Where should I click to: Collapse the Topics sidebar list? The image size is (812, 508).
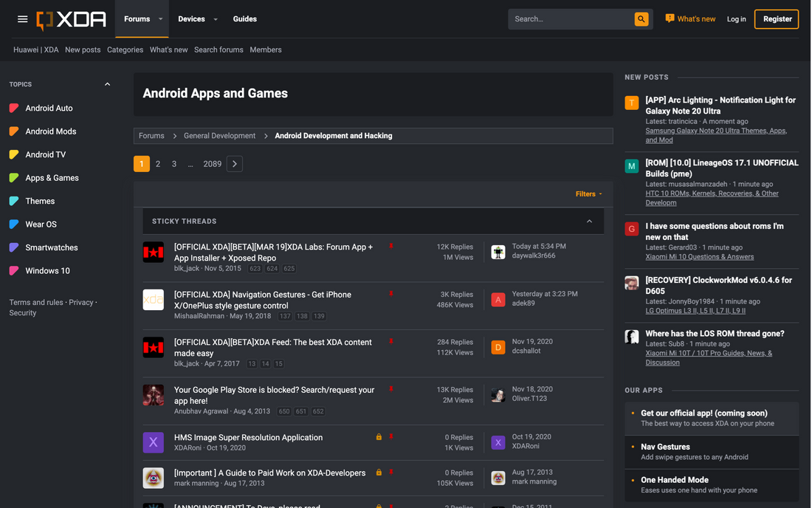[x=107, y=84]
